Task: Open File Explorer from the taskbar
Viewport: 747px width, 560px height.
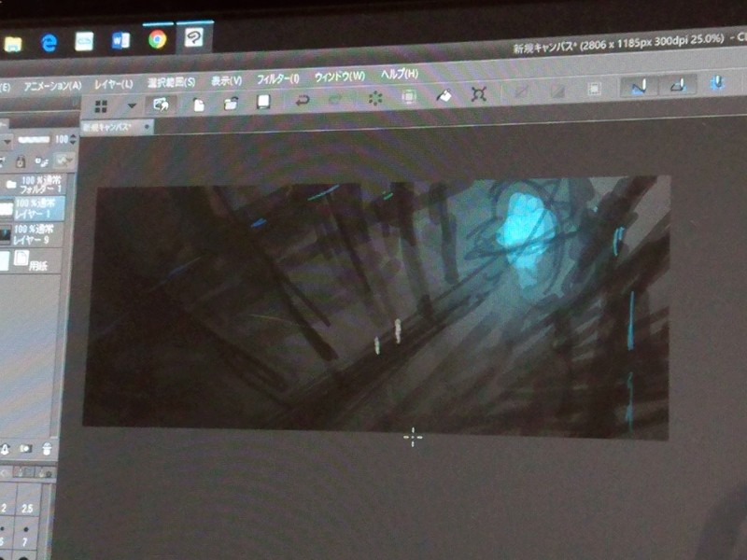Action: tap(13, 44)
